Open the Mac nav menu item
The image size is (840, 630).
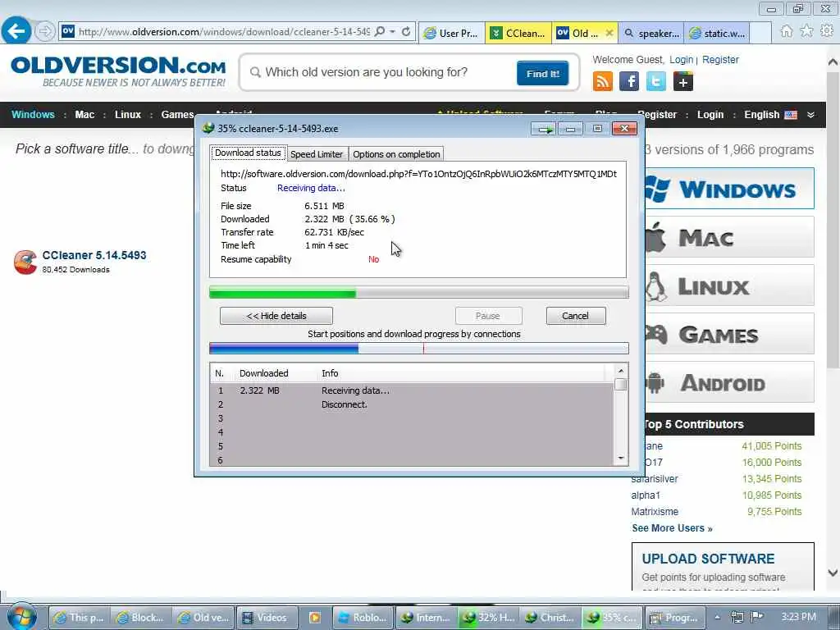84,115
